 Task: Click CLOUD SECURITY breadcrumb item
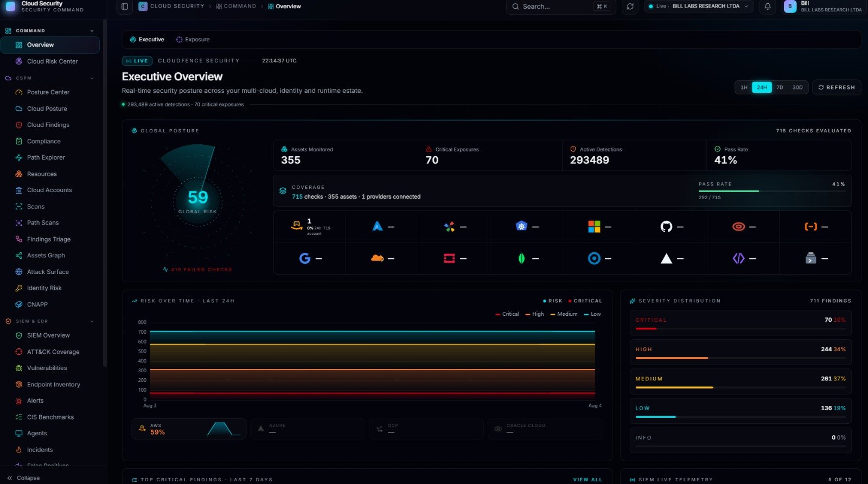[171, 7]
